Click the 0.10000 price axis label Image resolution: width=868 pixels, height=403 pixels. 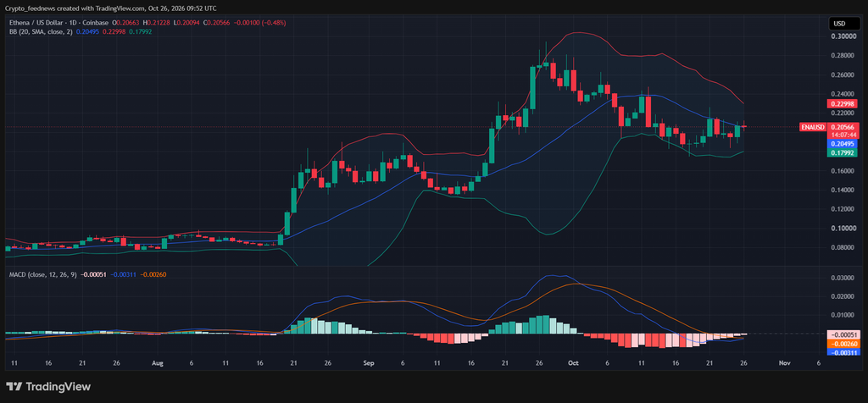tap(844, 229)
